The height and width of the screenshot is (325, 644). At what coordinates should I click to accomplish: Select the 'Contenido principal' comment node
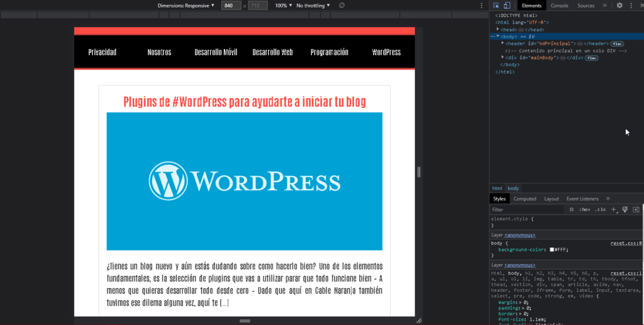(565, 51)
